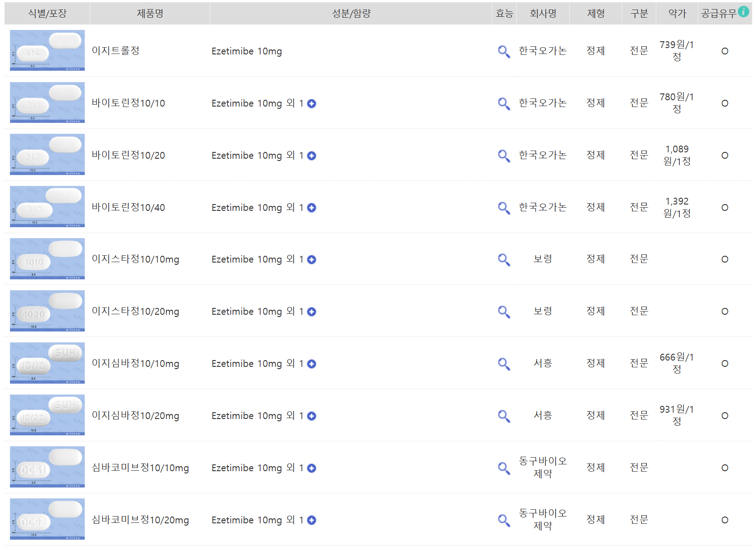Screen dimensions: 756x546
Task: Open product link 바이토린정10/40
Action: [x=128, y=207]
